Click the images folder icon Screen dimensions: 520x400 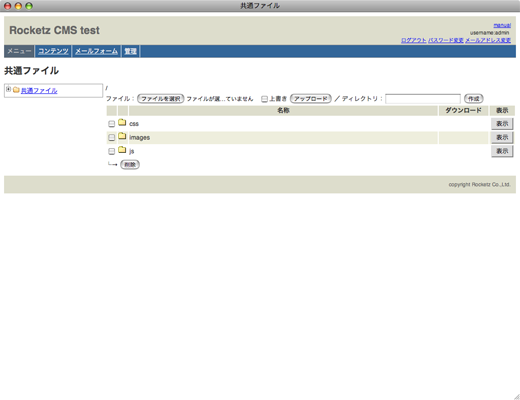click(x=122, y=136)
